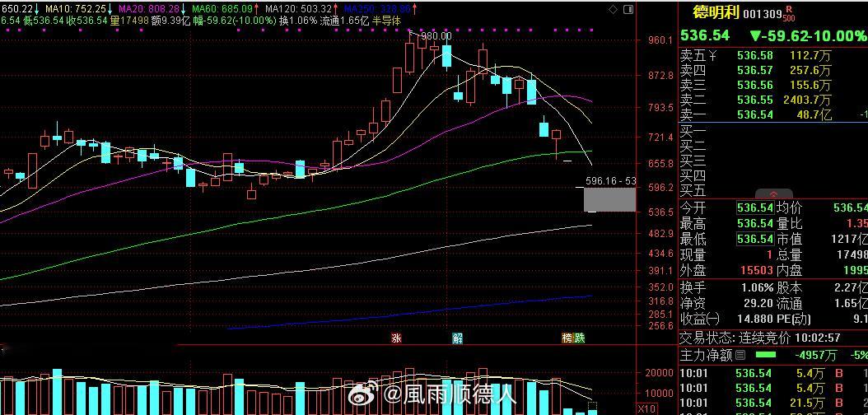The image size is (868, 415).
Task: Click the stock name 德明利
Action: click(716, 12)
